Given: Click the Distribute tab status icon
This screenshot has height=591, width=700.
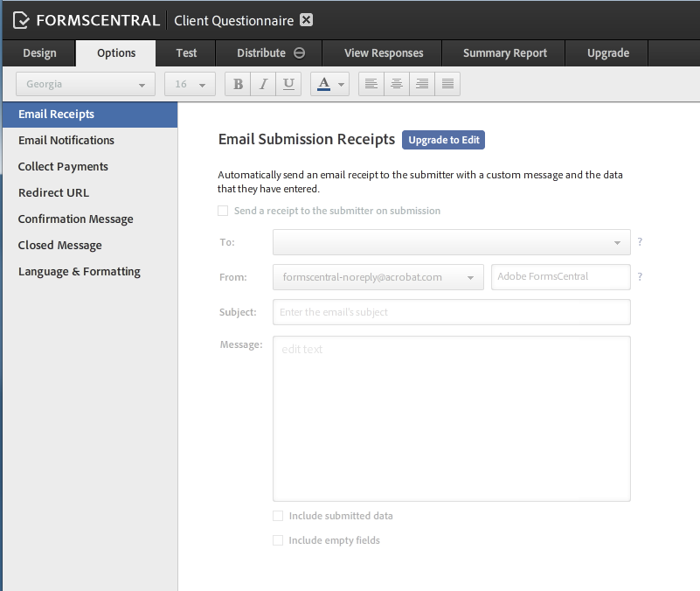Looking at the screenshot, I should [299, 53].
